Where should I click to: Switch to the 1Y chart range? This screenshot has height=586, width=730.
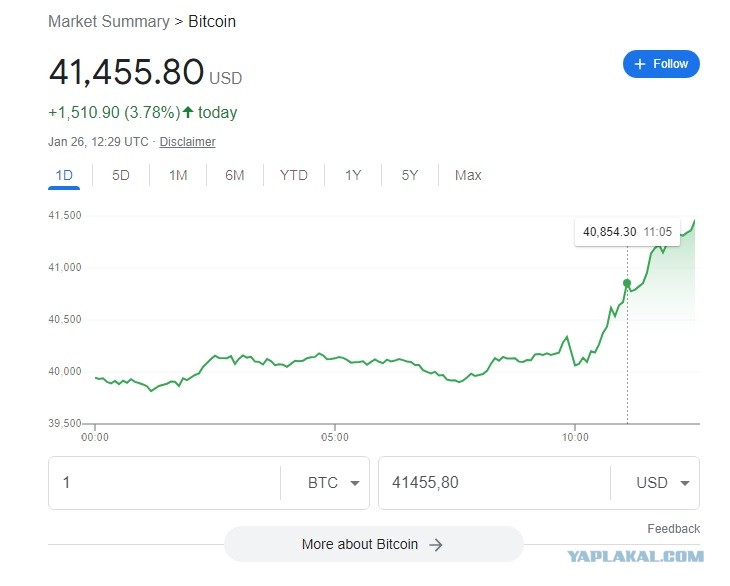[x=353, y=175]
